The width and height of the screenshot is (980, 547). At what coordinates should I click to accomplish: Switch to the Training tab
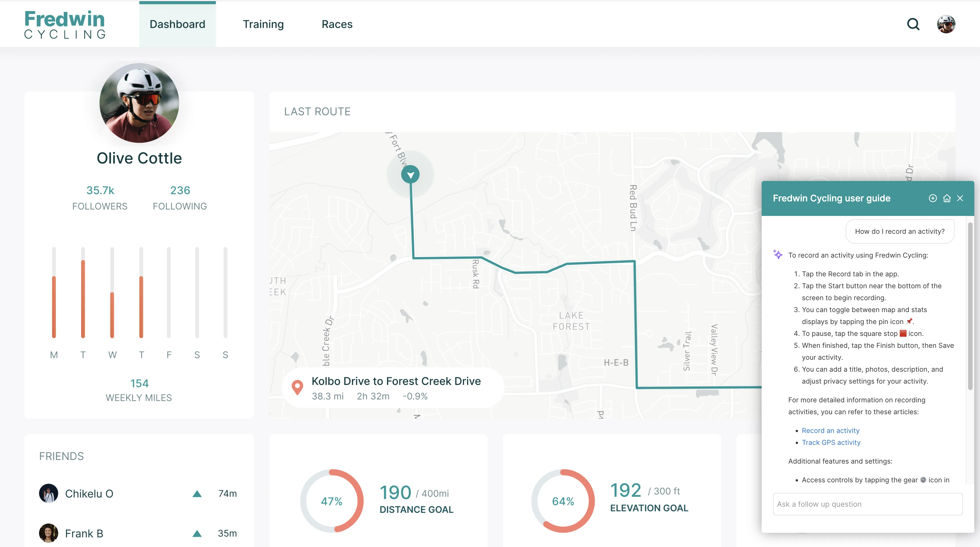(x=263, y=24)
